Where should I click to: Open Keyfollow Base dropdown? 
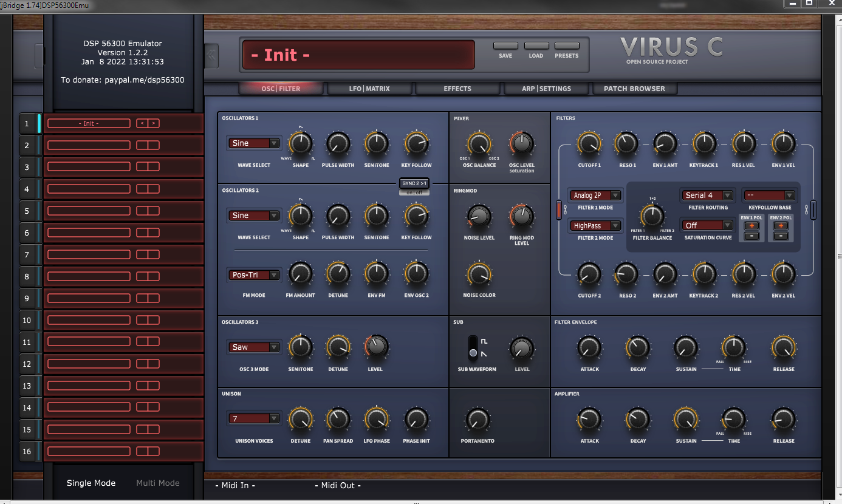(x=769, y=196)
